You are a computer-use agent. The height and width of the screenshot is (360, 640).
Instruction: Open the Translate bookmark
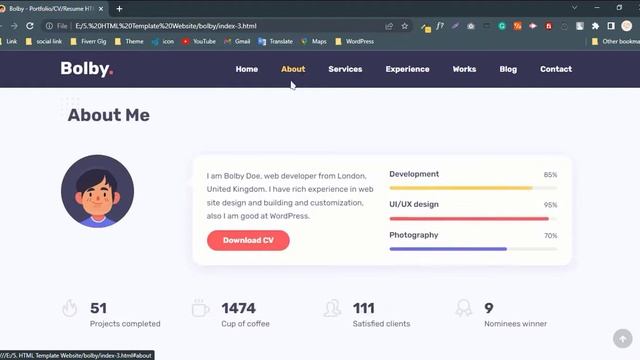[x=276, y=41]
